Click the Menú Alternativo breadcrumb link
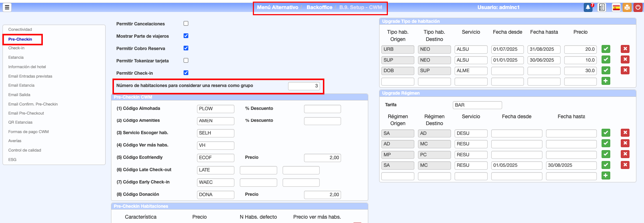This screenshot has width=644, height=223. pyautogui.click(x=278, y=7)
